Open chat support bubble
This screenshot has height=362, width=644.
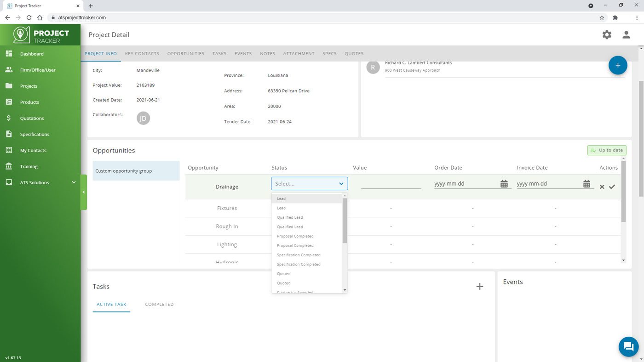point(628,346)
